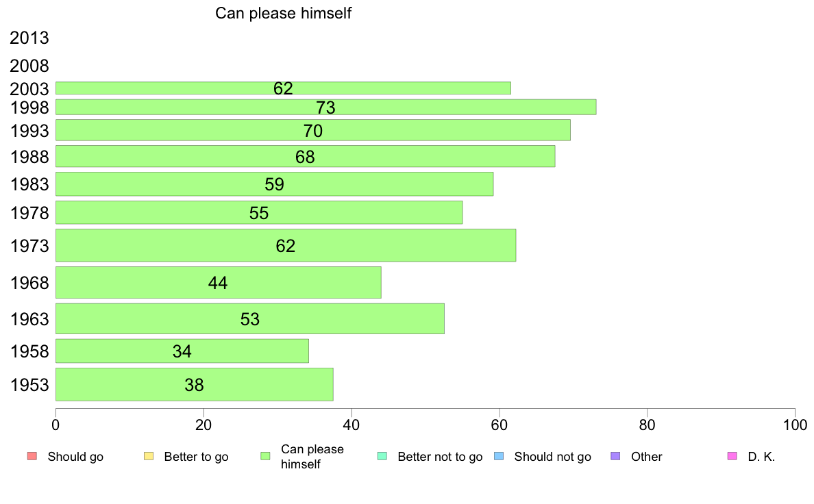
Task: Click the Can please himself chart title
Action: (x=284, y=13)
